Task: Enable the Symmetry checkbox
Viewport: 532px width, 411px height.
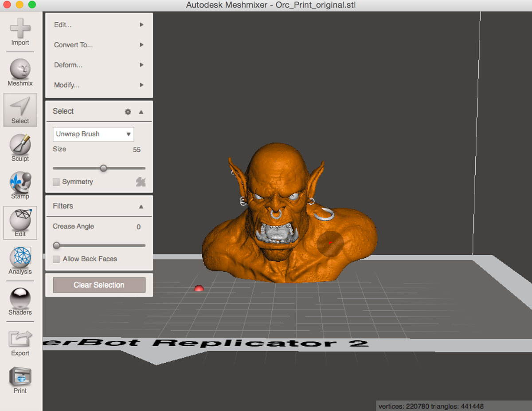Action: 56,182
